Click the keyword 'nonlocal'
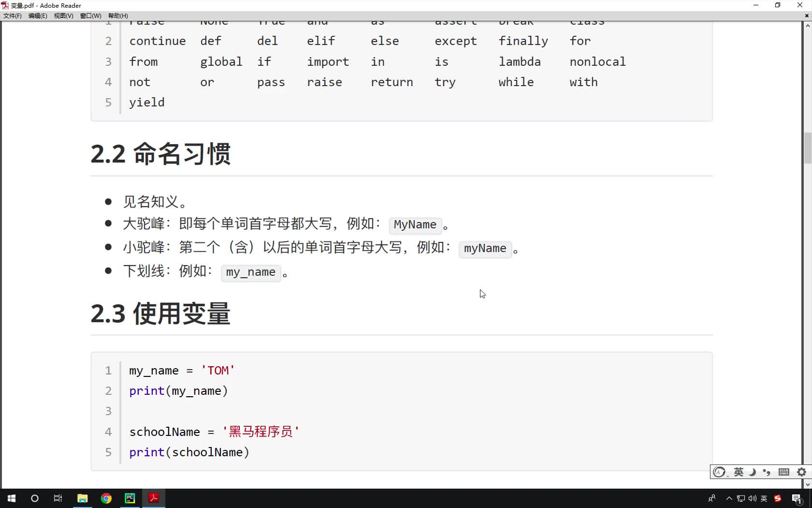This screenshot has height=508, width=812. coord(597,61)
